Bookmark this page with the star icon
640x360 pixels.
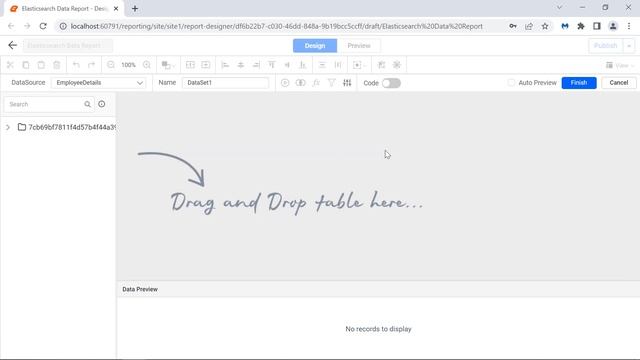point(545,26)
